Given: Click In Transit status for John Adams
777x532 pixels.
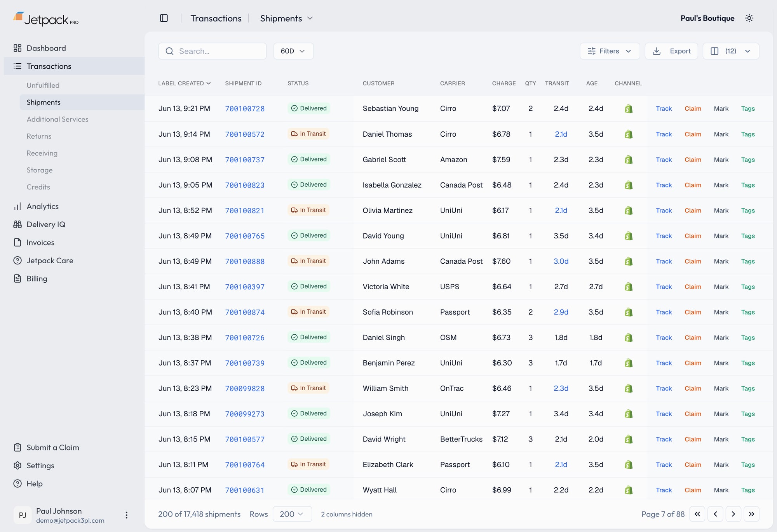Looking at the screenshot, I should click(x=308, y=261).
